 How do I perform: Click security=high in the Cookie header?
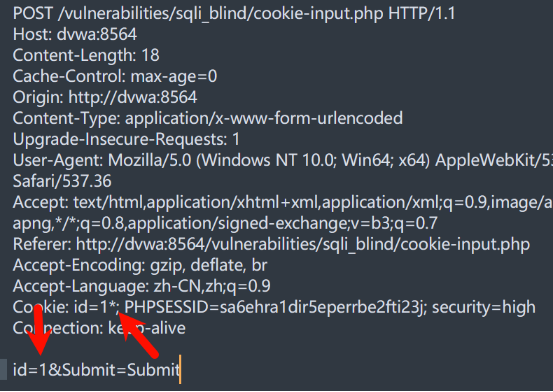coord(484,307)
